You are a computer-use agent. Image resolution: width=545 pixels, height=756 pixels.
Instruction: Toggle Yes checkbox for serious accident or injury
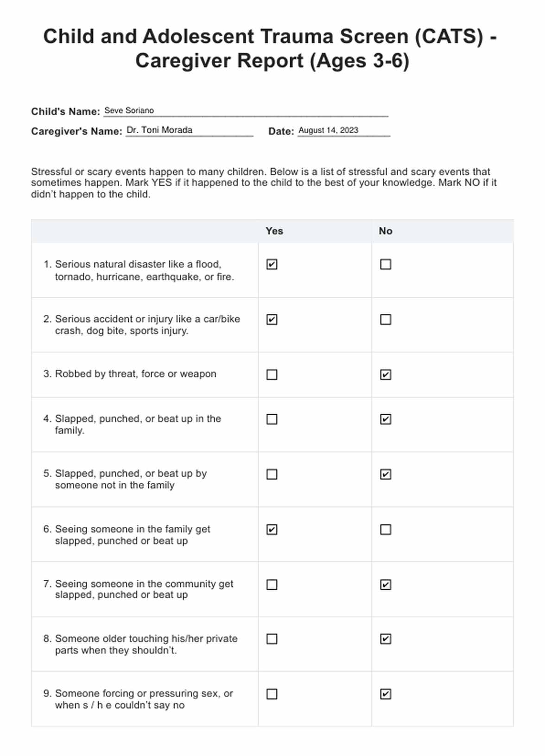pyautogui.click(x=272, y=320)
